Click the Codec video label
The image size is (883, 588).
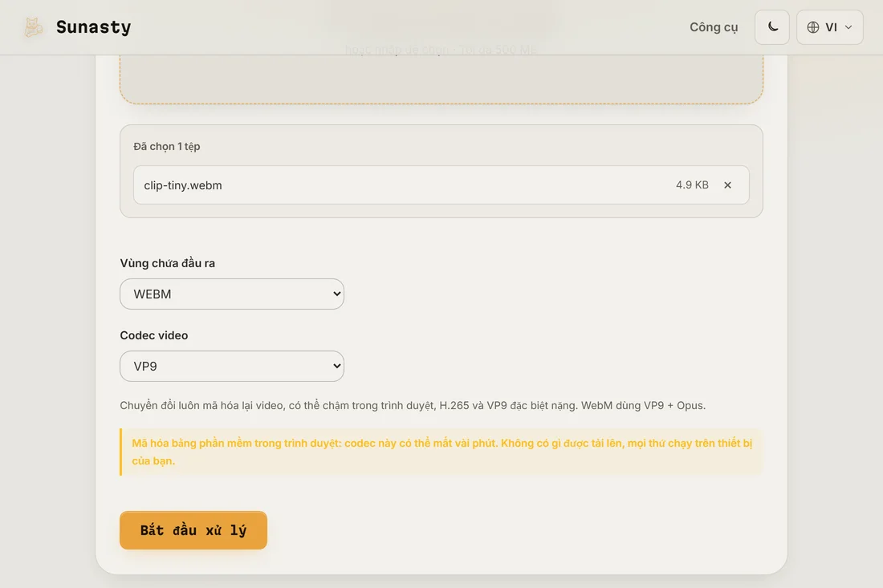[x=154, y=335]
